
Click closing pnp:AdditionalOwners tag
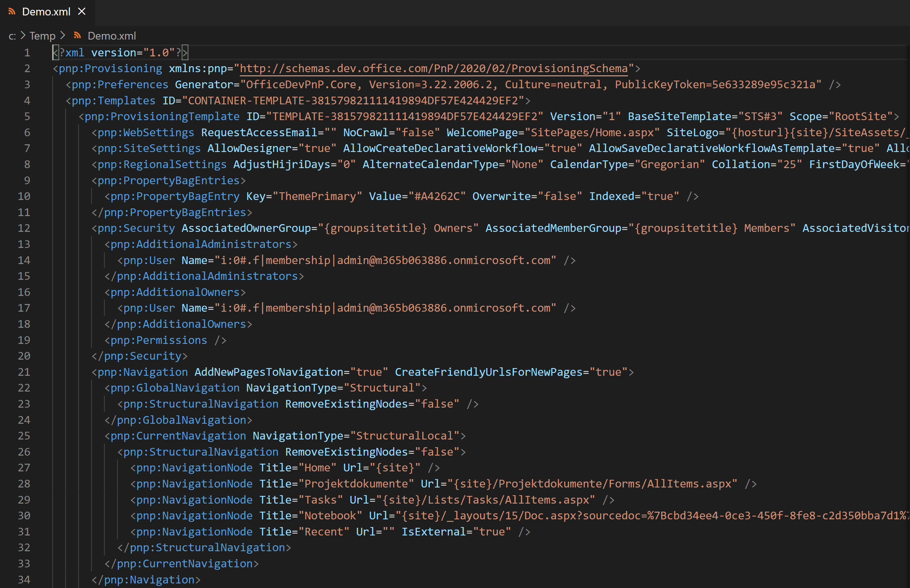178,324
